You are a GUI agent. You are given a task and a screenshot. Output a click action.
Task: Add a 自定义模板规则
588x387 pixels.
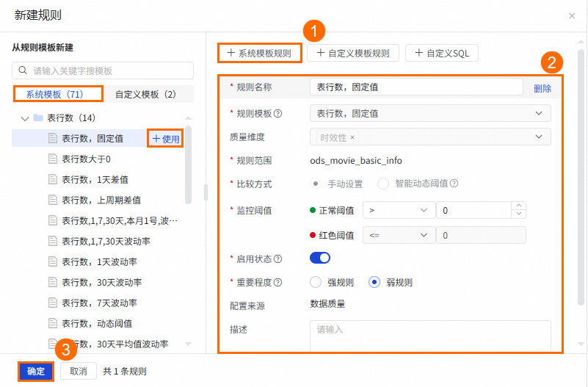tap(353, 53)
